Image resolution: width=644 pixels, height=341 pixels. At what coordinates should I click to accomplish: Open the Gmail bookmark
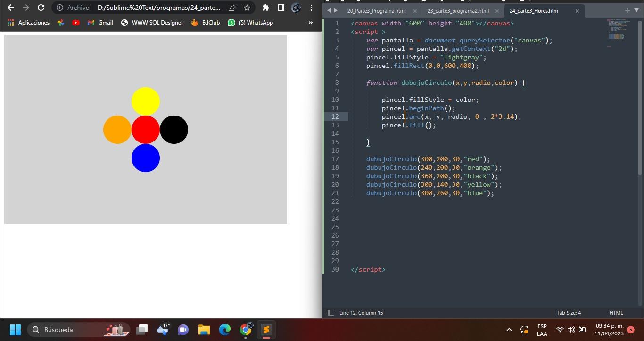[100, 23]
